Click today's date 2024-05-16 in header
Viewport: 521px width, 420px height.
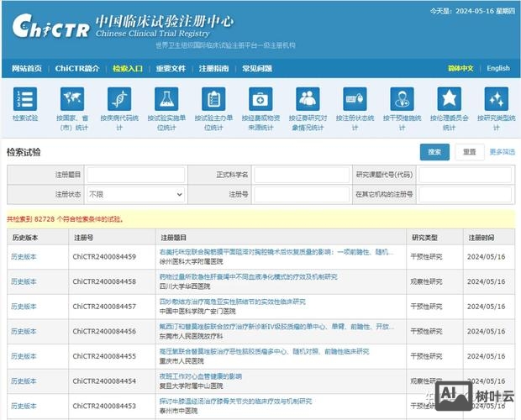475,11
